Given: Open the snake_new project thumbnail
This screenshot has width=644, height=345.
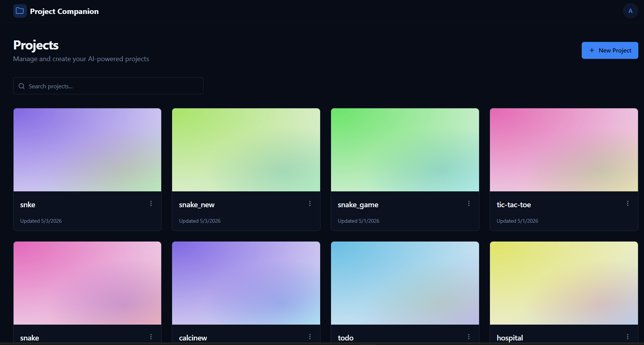Looking at the screenshot, I should 246,150.
